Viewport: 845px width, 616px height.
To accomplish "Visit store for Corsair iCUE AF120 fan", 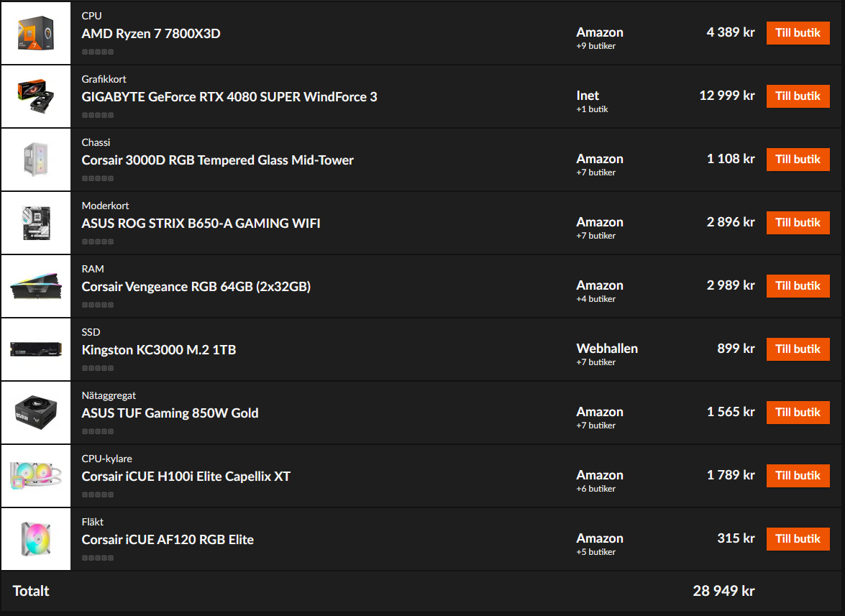I will point(798,539).
